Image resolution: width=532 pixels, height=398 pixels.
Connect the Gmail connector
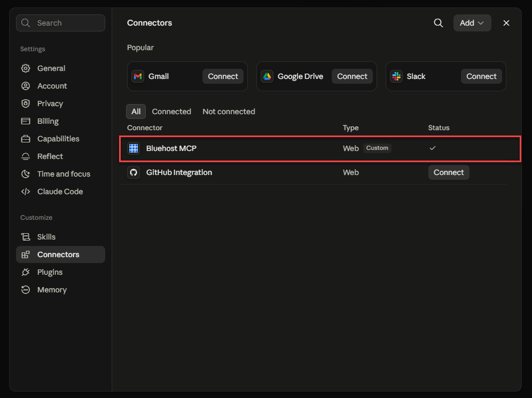[x=223, y=76]
